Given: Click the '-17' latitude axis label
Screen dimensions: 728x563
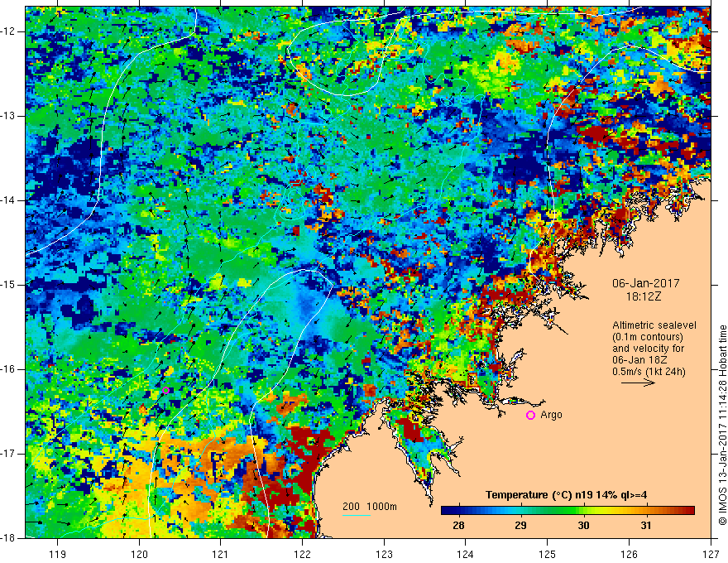Looking at the screenshot, I should [x=9, y=454].
